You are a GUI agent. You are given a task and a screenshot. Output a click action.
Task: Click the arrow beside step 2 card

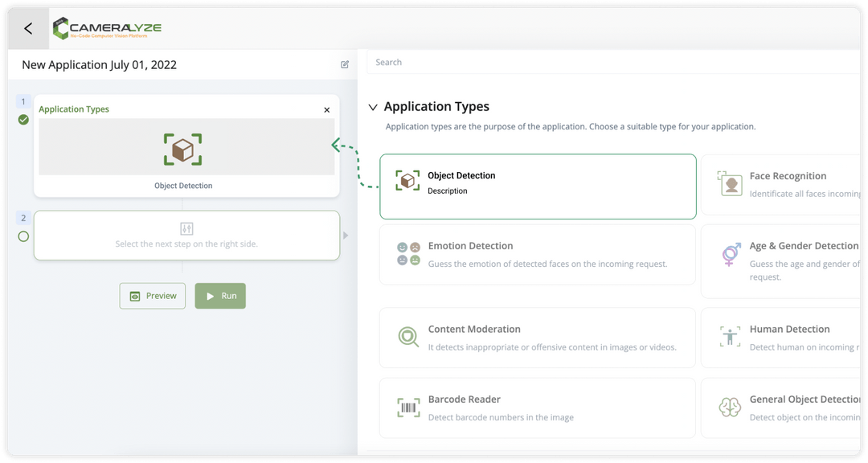(x=346, y=236)
